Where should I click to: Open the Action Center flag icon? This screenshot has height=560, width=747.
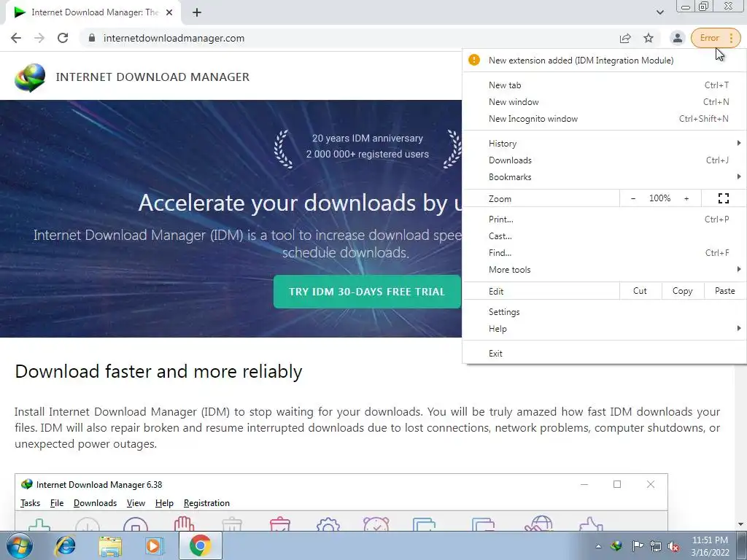tap(637, 546)
